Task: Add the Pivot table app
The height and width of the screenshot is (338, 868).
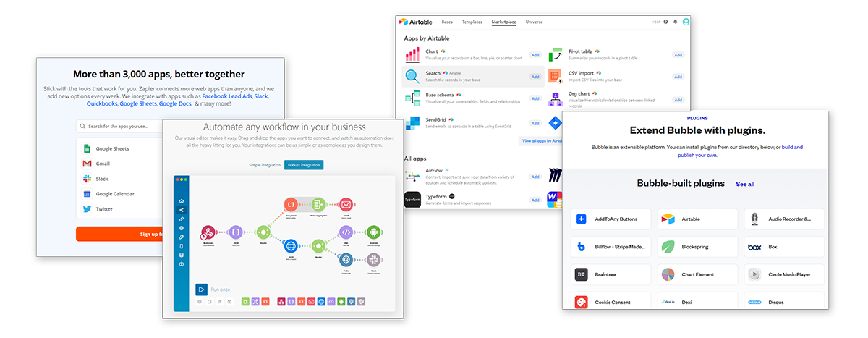Action: [x=678, y=55]
